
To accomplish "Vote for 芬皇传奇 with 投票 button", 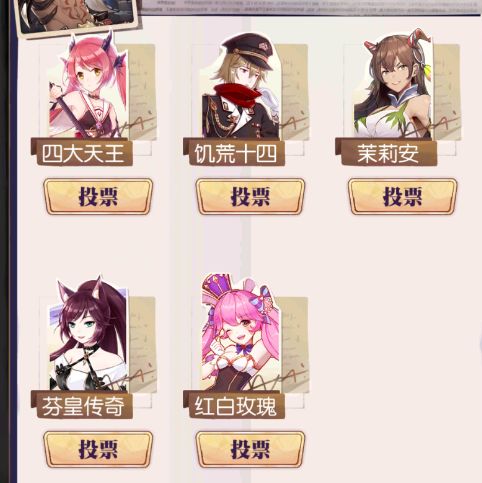I will [98, 449].
